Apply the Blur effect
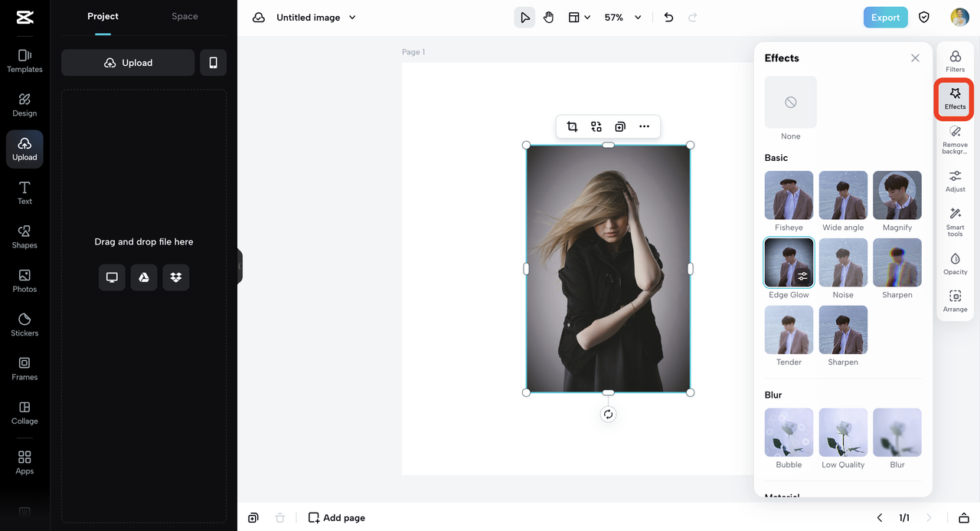The width and height of the screenshot is (980, 531). tap(897, 433)
